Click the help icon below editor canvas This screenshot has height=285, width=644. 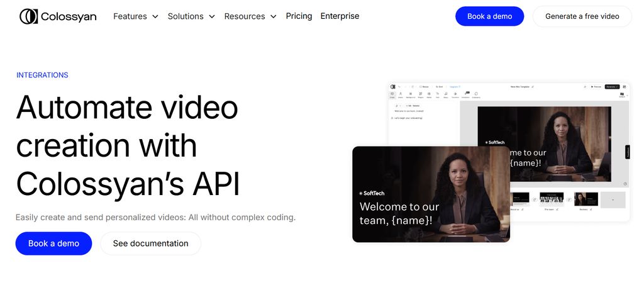tap(625, 184)
